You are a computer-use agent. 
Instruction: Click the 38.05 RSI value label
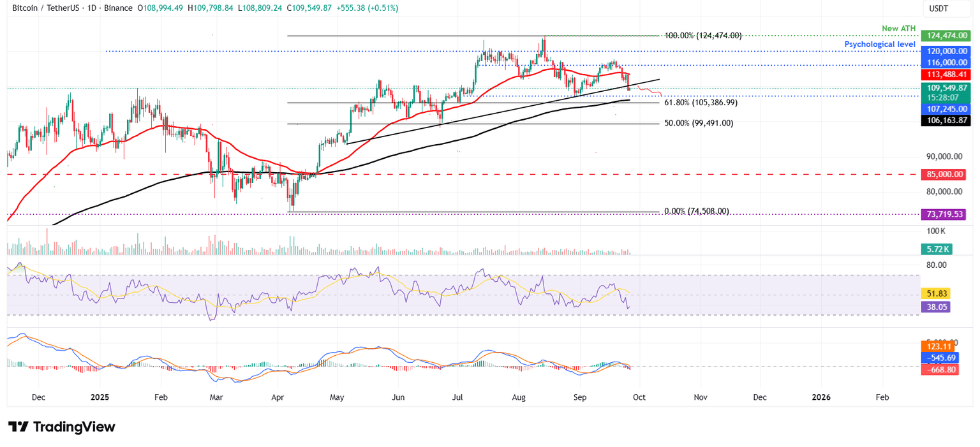935,307
